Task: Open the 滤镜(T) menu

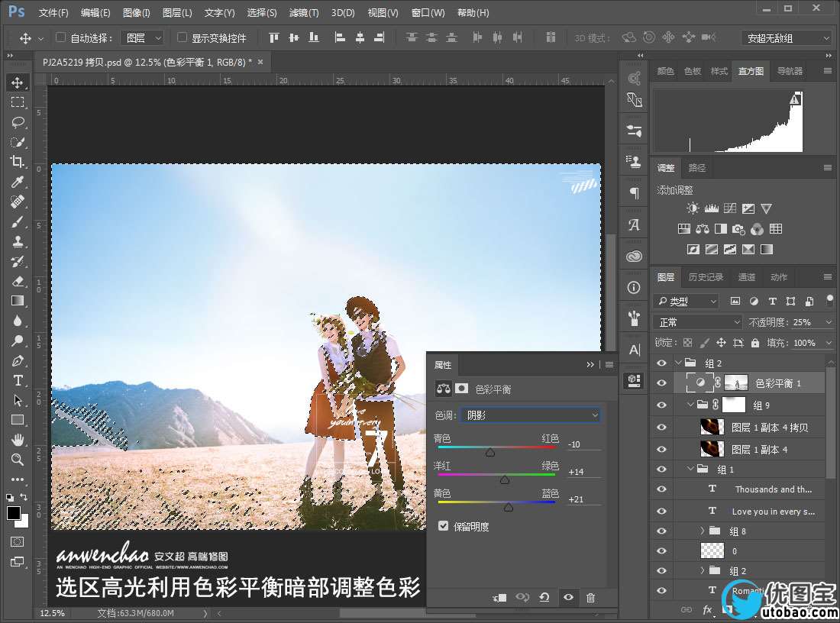Action: pos(304,13)
